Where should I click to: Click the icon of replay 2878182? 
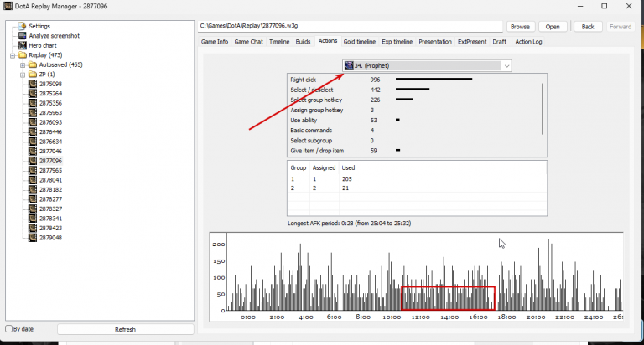tap(33, 189)
